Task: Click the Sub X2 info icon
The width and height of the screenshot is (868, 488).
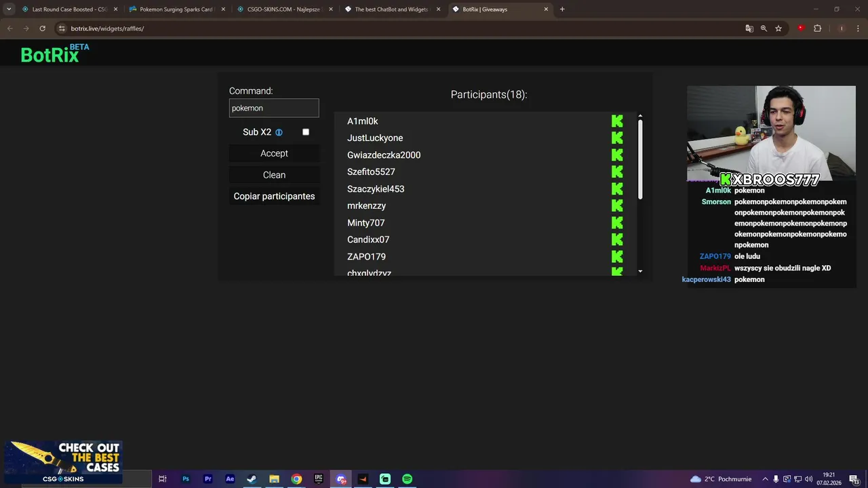Action: point(279,132)
